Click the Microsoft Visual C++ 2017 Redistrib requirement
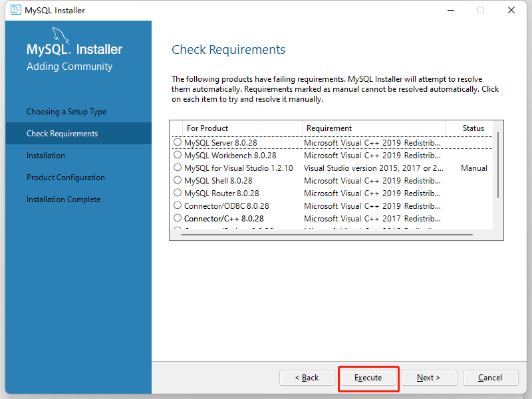This screenshot has height=399, width=532. pos(372,219)
